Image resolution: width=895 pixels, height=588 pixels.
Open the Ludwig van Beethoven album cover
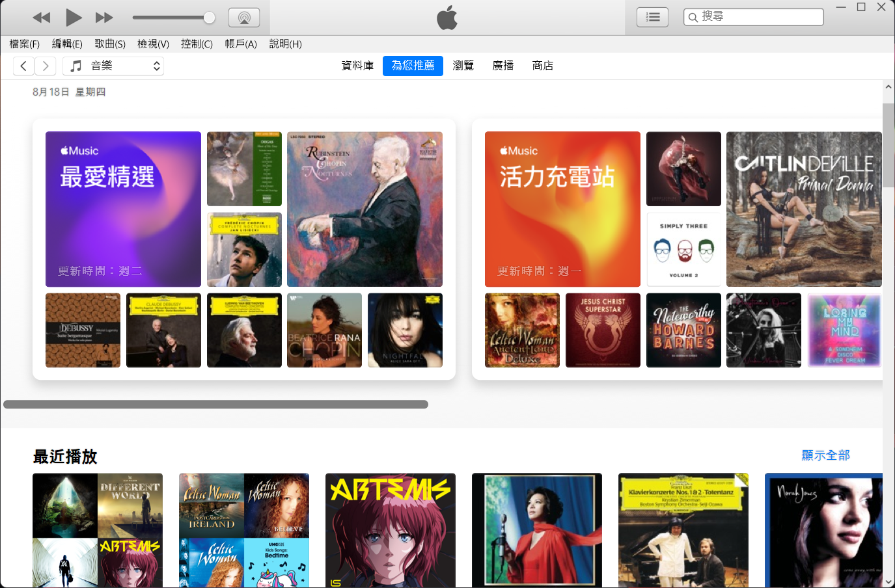pyautogui.click(x=244, y=330)
